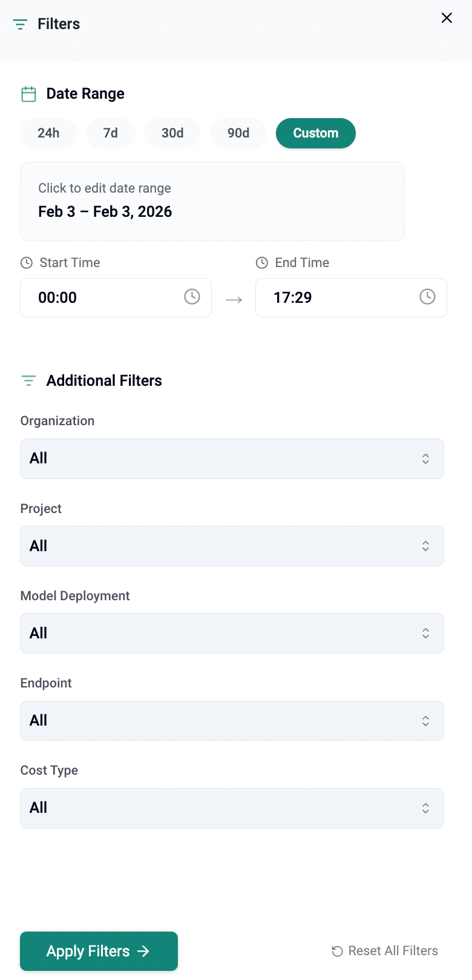Click the small clock icon by End Time label
Screen dimensions: 472x980
262,263
